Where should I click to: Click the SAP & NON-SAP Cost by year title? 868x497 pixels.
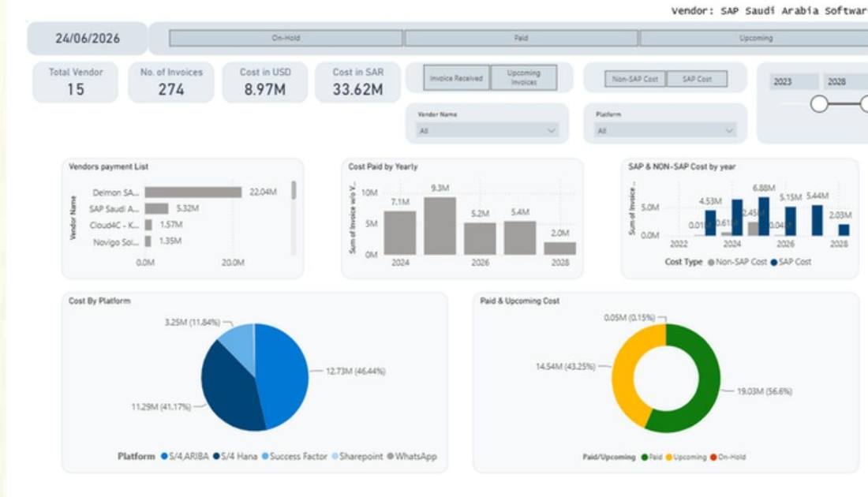tap(682, 166)
